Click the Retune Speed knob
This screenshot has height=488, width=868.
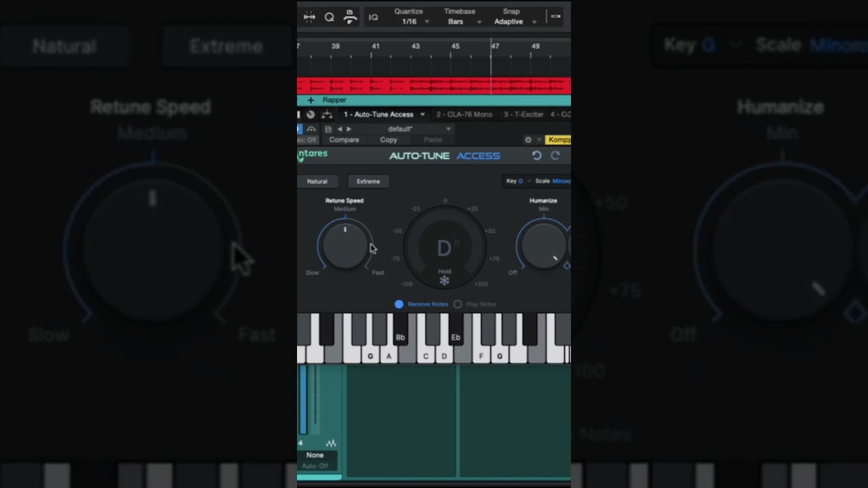[x=345, y=245]
